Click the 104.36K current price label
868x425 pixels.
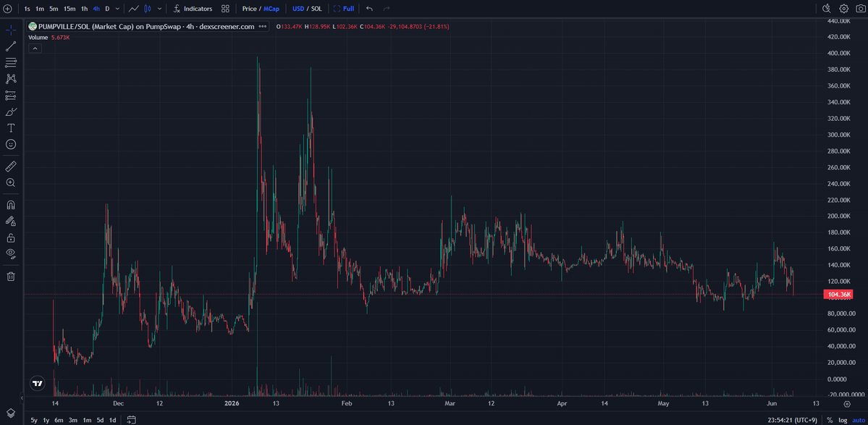pyautogui.click(x=838, y=295)
